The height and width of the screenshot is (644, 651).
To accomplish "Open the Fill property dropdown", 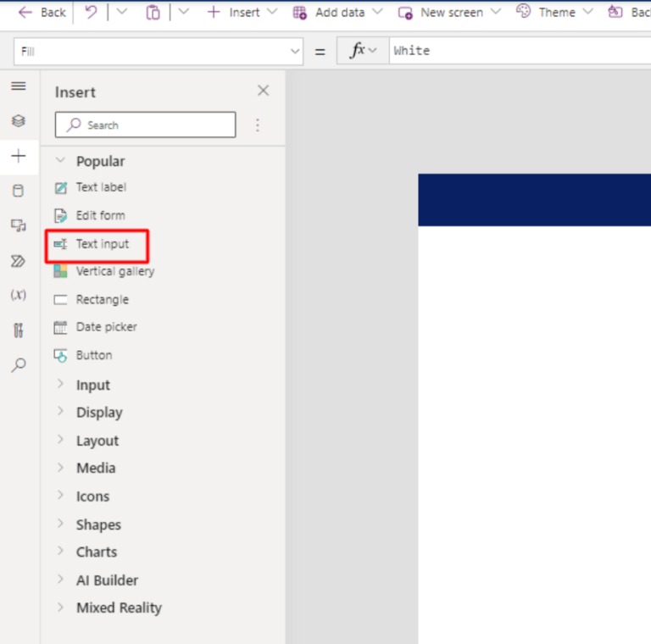I will coord(295,51).
